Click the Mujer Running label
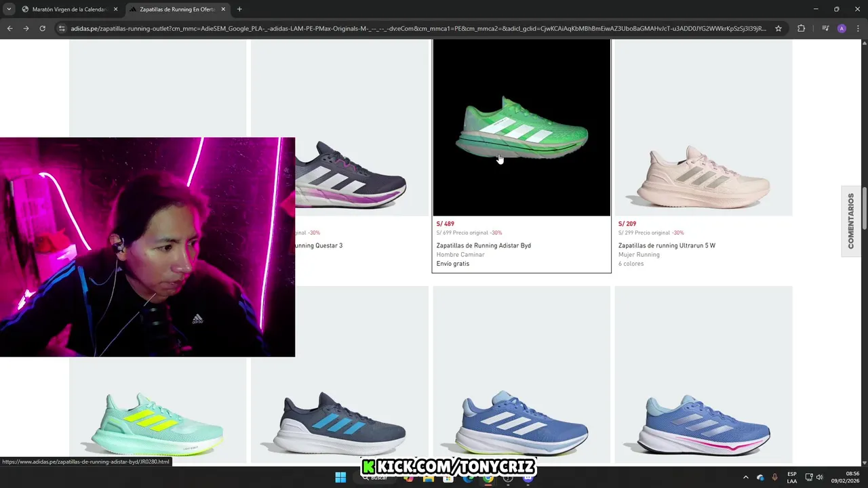868x488 pixels. [639, 255]
